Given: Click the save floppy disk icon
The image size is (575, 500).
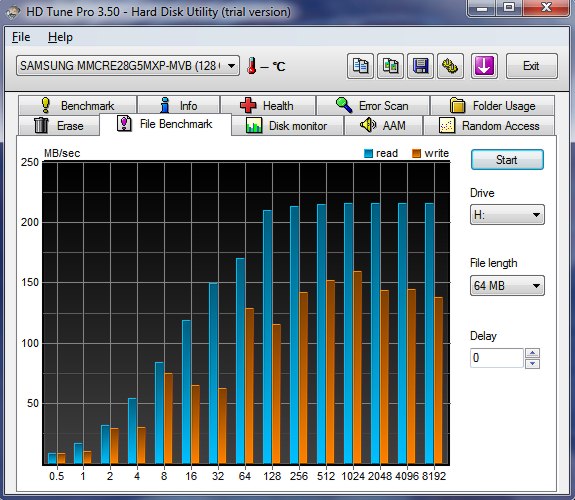Looking at the screenshot, I should 420,66.
